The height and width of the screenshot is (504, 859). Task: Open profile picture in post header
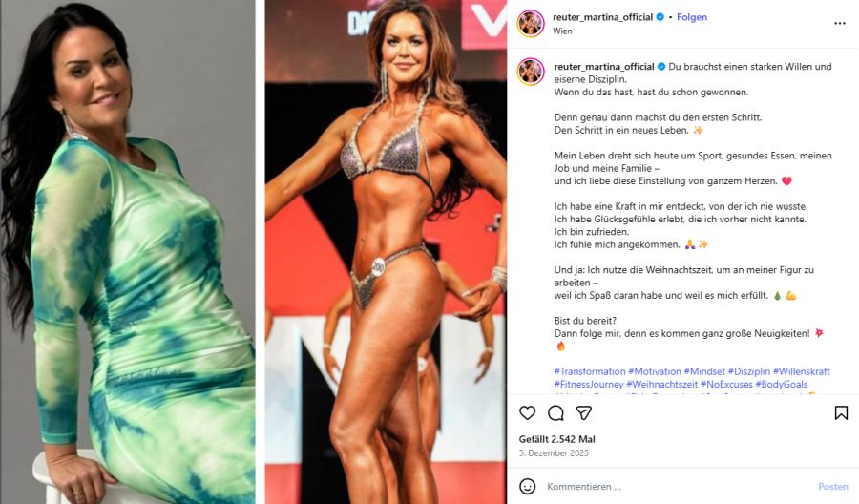coord(531,24)
